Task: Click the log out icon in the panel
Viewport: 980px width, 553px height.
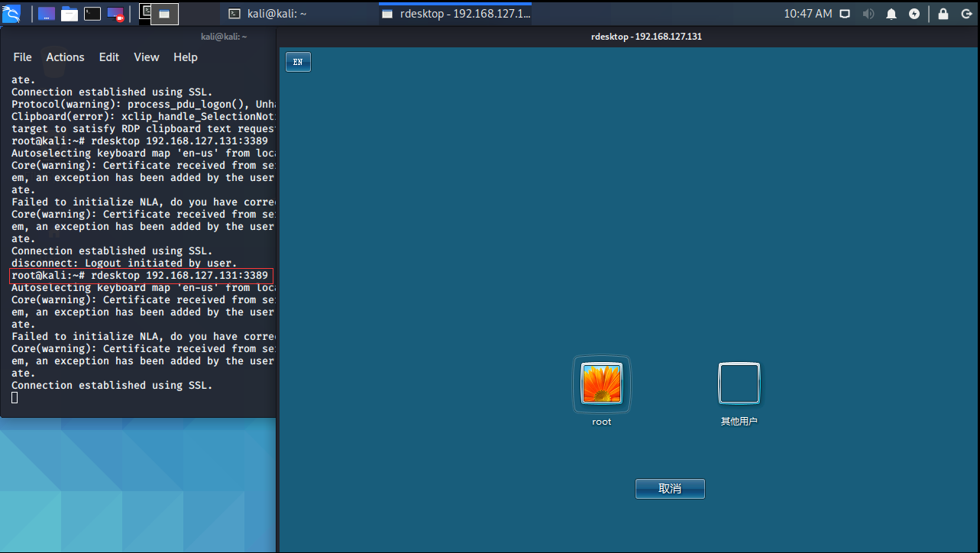Action: 965,14
